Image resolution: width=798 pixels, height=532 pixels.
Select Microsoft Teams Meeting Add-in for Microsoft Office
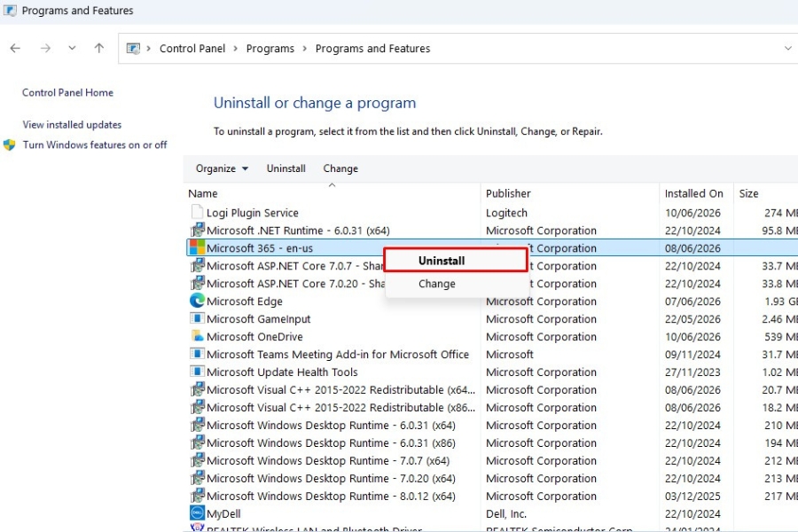coord(338,355)
